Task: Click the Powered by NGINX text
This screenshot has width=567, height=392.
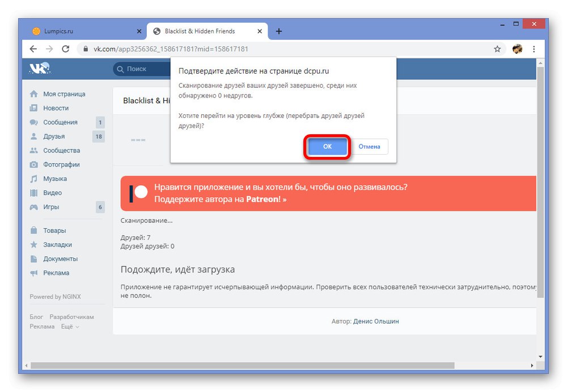Action: pos(56,297)
